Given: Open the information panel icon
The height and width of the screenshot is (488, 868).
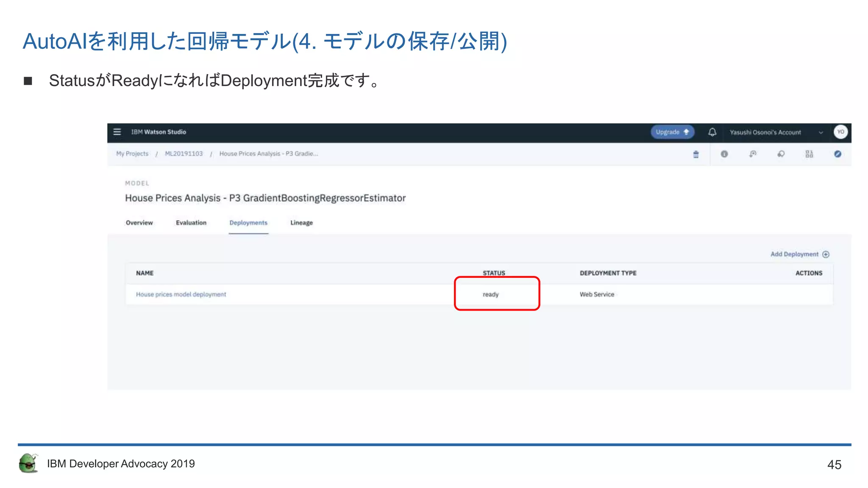Looking at the screenshot, I should [724, 154].
